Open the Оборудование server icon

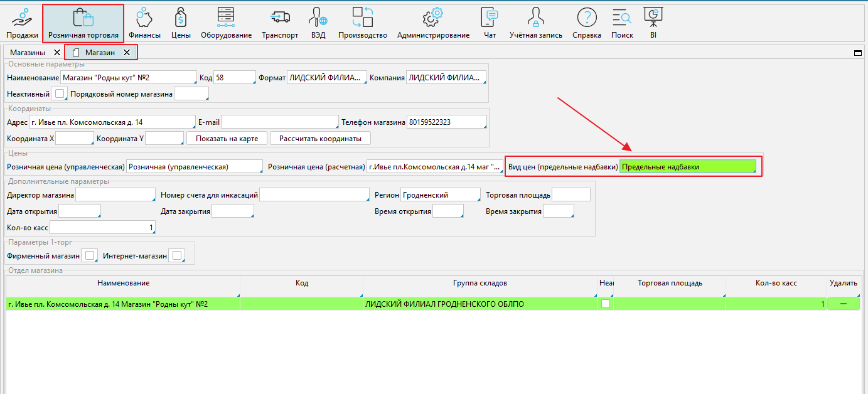[x=226, y=18]
